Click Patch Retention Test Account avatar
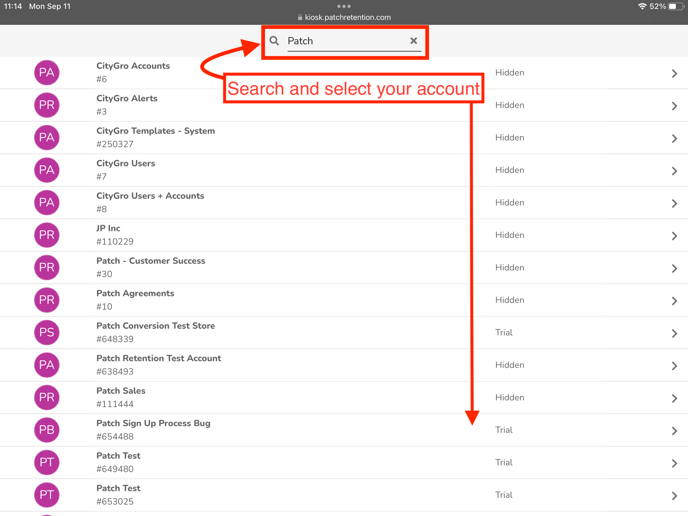The height and width of the screenshot is (516, 688). tap(47, 365)
